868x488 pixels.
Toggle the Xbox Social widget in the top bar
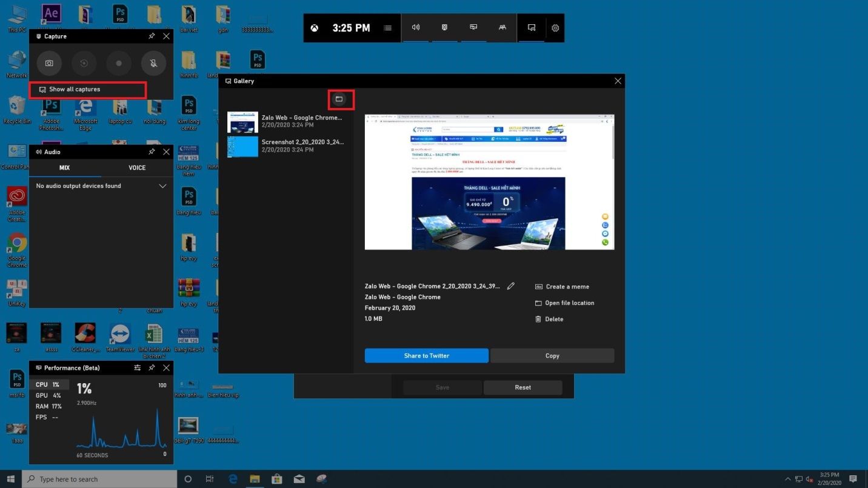(x=502, y=28)
